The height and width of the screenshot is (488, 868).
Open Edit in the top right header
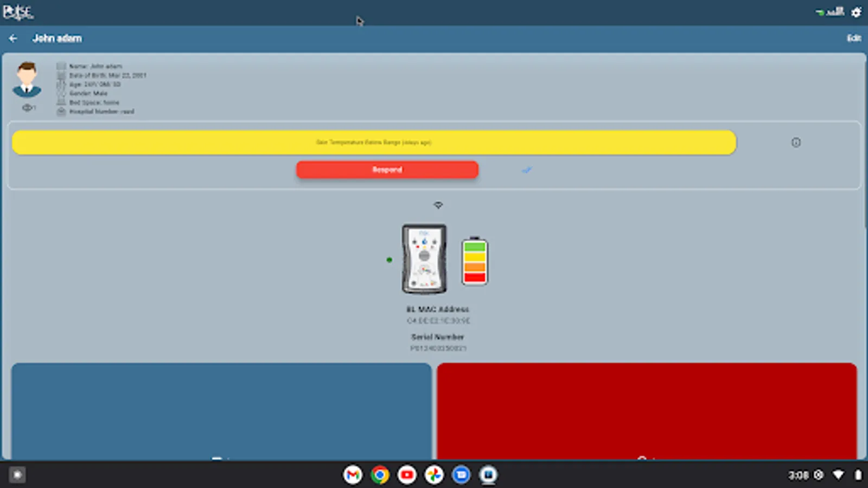click(855, 38)
